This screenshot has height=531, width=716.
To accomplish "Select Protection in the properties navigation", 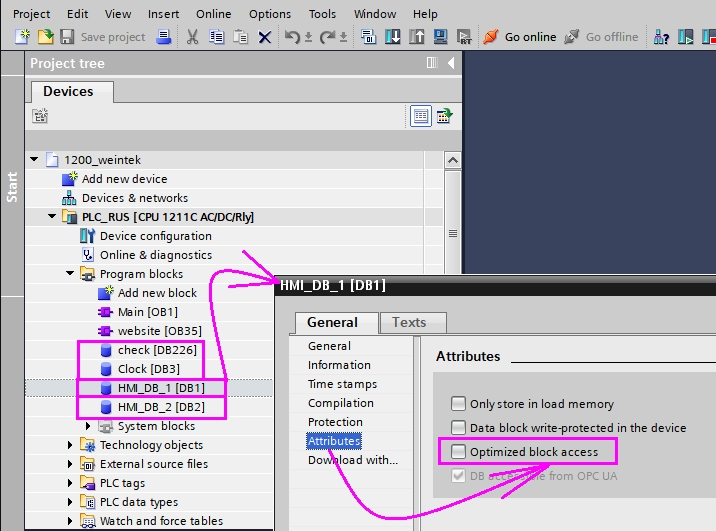I will [335, 422].
